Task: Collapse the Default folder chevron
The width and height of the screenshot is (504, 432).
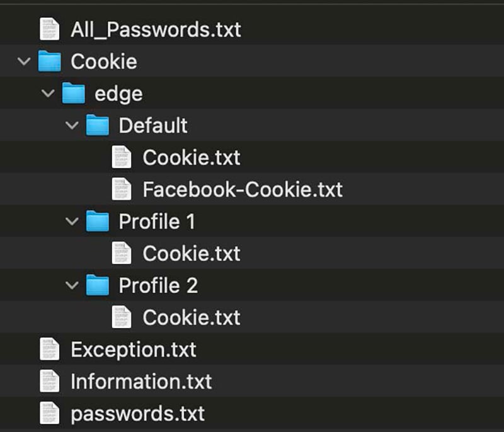Action: click(72, 125)
